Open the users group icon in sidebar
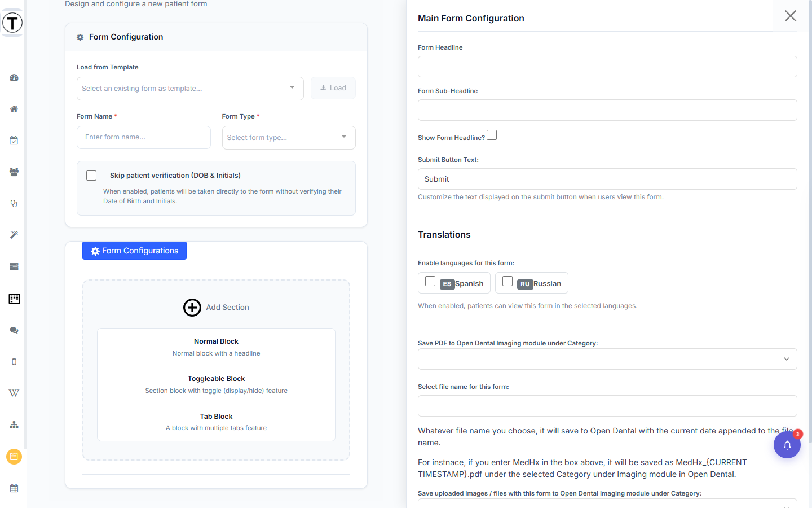 coord(14,172)
